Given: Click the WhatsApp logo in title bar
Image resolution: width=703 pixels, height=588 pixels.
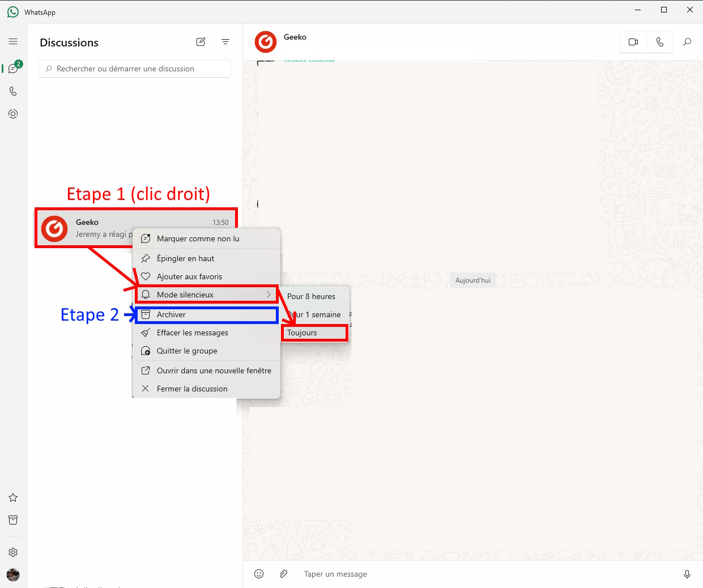Looking at the screenshot, I should pyautogui.click(x=13, y=12).
